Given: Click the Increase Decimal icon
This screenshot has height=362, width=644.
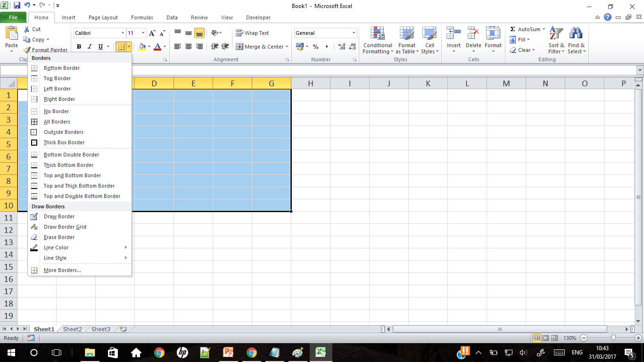Looking at the screenshot, I should pos(341,47).
